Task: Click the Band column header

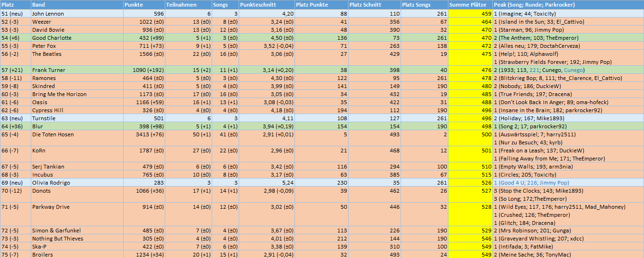Action: pos(38,5)
